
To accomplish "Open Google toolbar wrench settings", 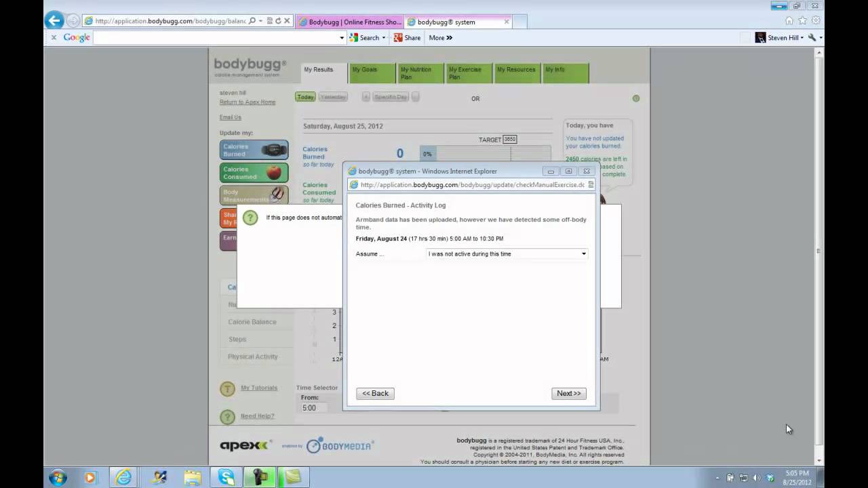I will [x=812, y=38].
